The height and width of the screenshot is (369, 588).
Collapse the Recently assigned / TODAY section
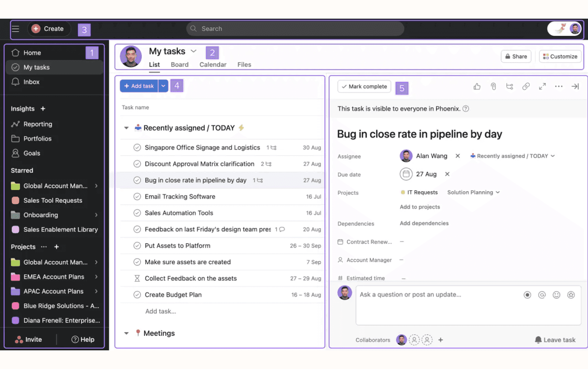coord(126,128)
